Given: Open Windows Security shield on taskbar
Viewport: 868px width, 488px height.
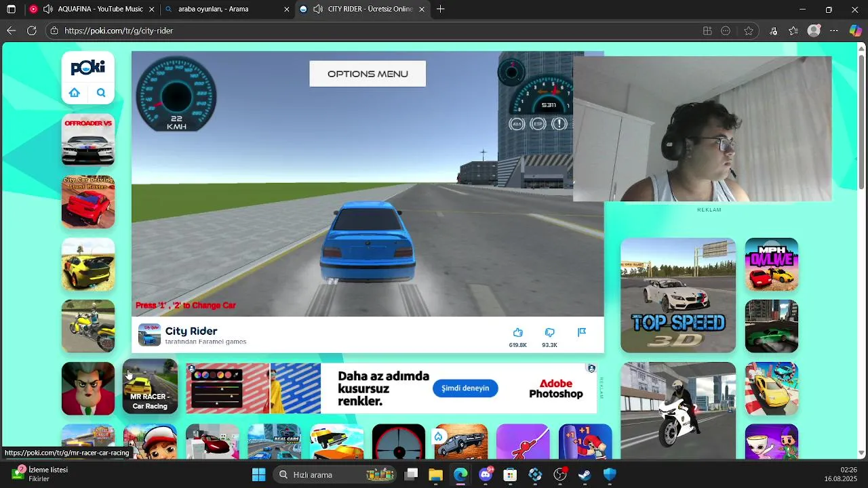Looking at the screenshot, I should 610,474.
